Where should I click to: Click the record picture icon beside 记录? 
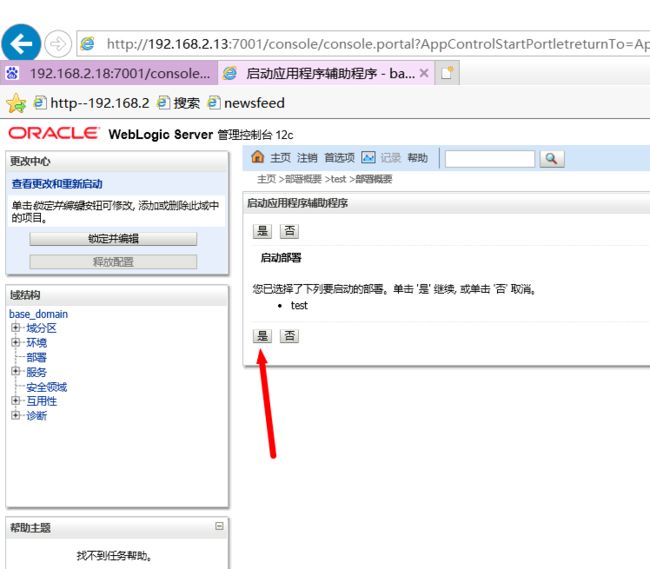(368, 157)
